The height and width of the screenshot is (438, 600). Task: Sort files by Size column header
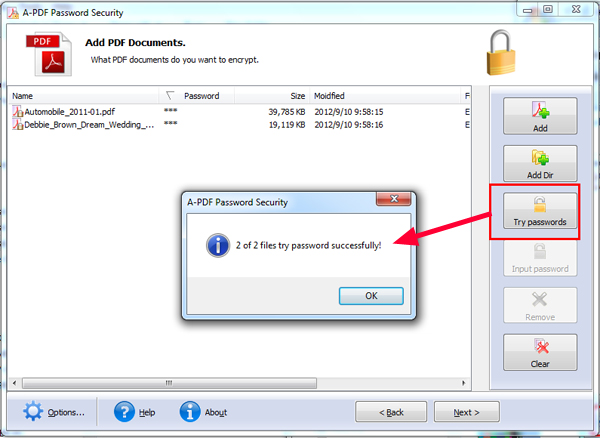[x=272, y=96]
